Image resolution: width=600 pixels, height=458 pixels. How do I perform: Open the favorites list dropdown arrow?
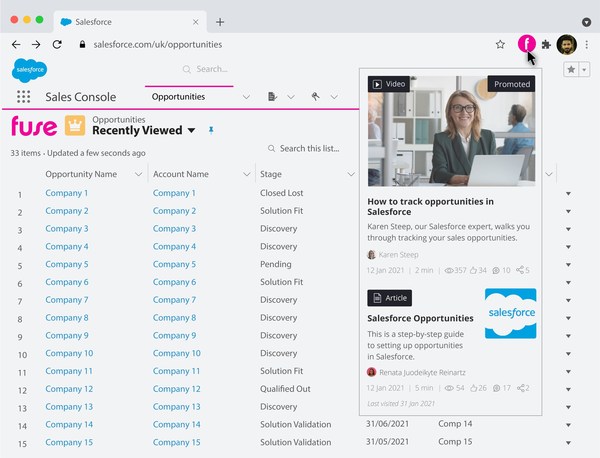click(584, 70)
